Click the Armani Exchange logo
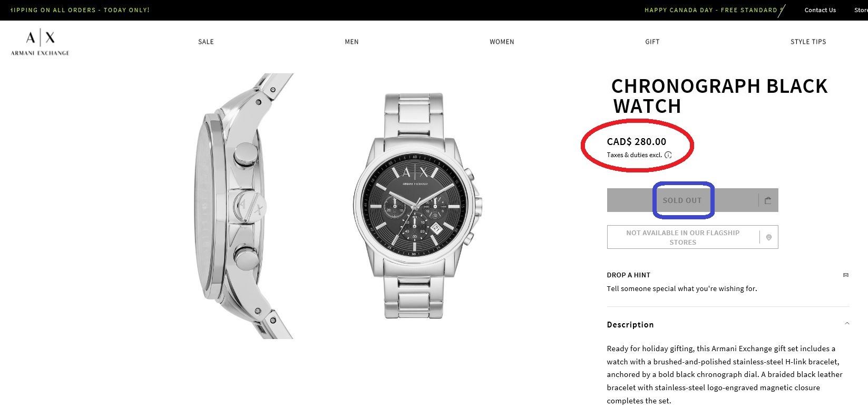868x406 pixels. click(x=40, y=43)
